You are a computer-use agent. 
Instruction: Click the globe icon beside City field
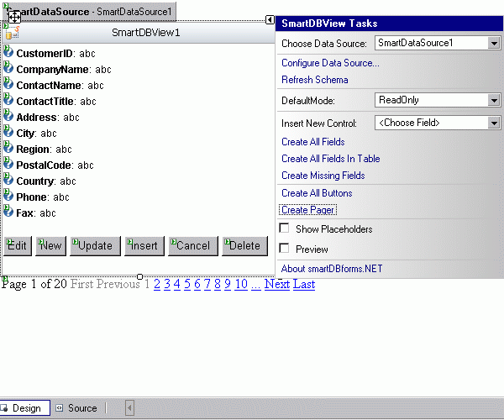[8, 131]
